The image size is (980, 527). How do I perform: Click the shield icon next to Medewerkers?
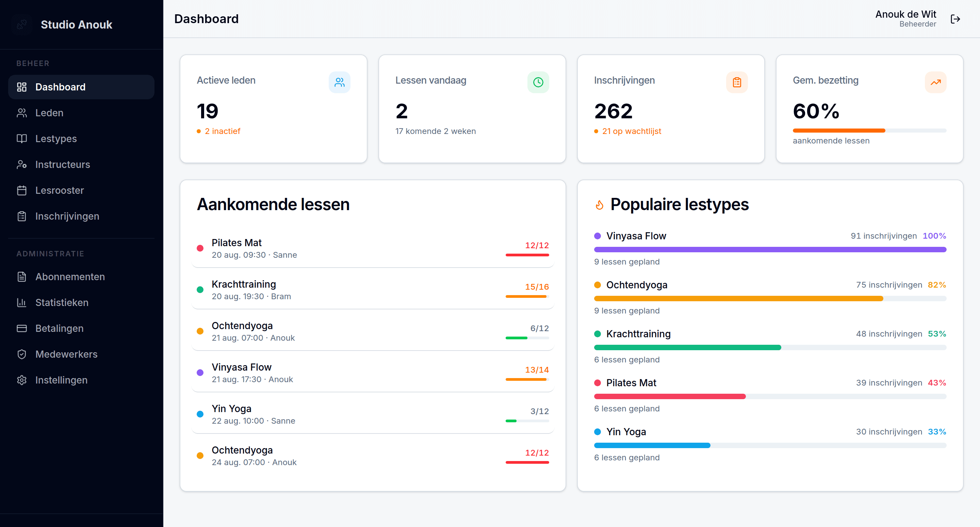click(22, 354)
